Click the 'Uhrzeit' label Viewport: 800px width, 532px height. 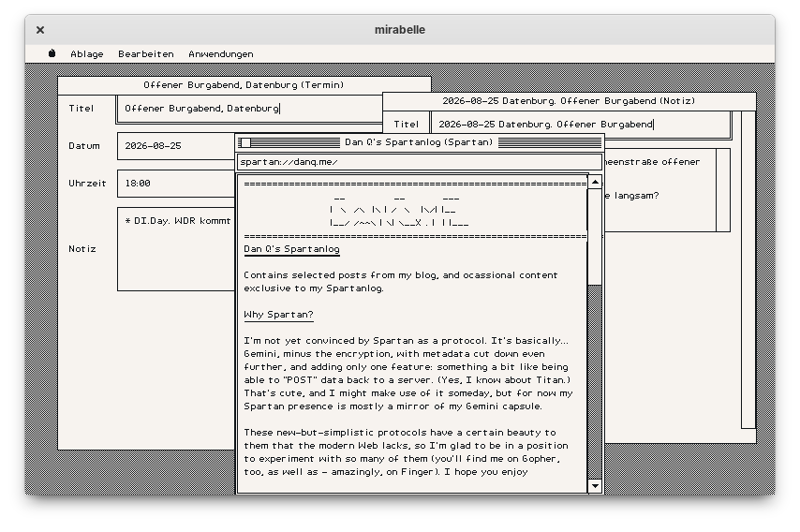pos(87,184)
